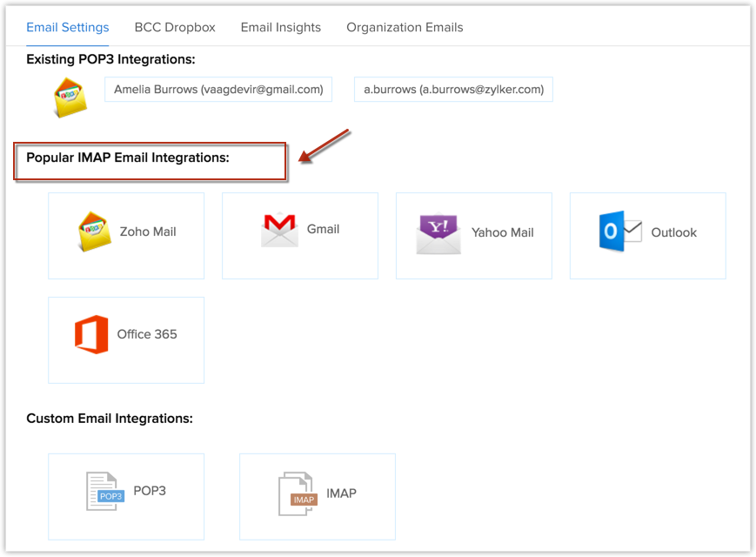Viewport: 756px width, 557px height.
Task: Open the Email Insights tab
Action: pyautogui.click(x=281, y=27)
